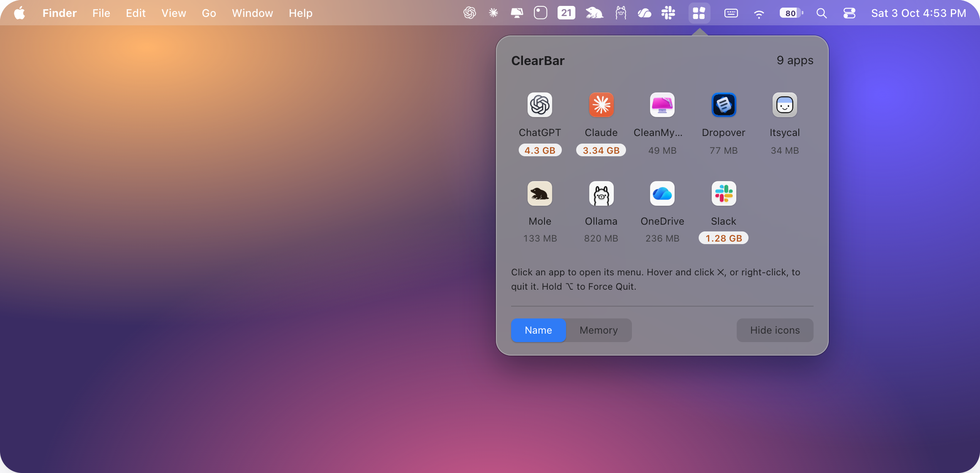Click Claude starburst icon in menu bar

493,13
